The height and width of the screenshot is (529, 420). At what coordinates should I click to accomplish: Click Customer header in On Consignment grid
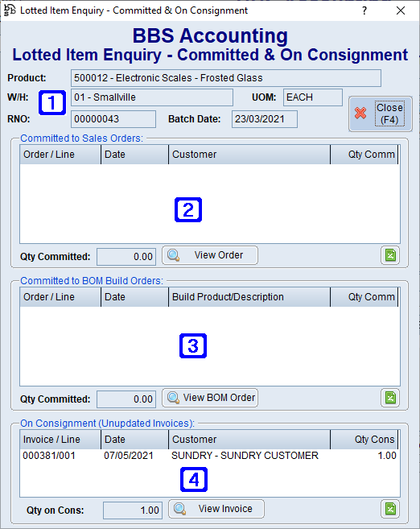[x=249, y=440]
